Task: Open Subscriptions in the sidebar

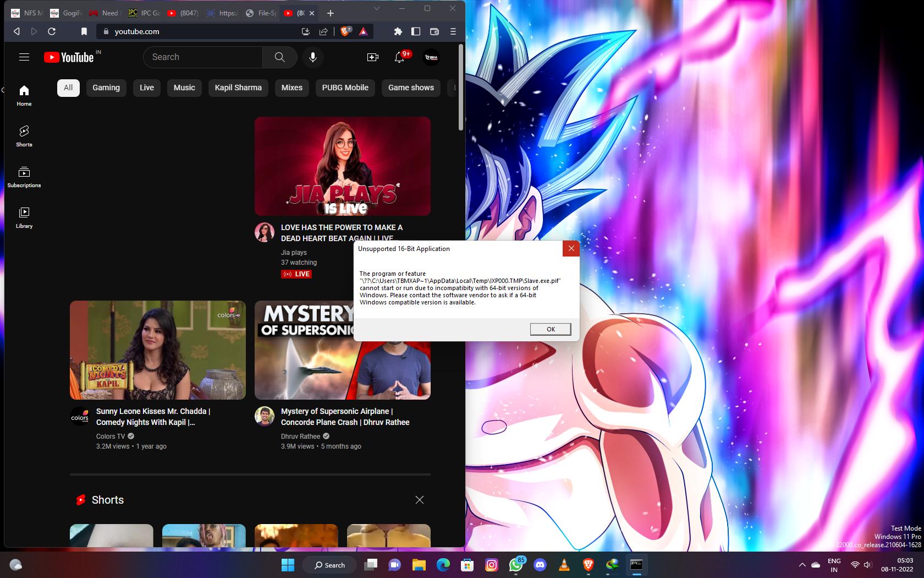Action: click(x=24, y=176)
